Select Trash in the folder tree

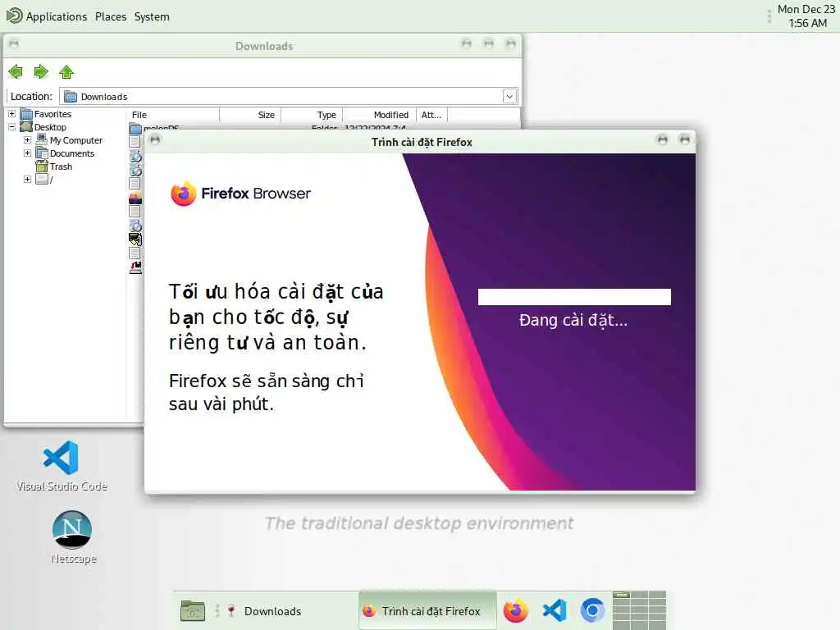click(61, 167)
